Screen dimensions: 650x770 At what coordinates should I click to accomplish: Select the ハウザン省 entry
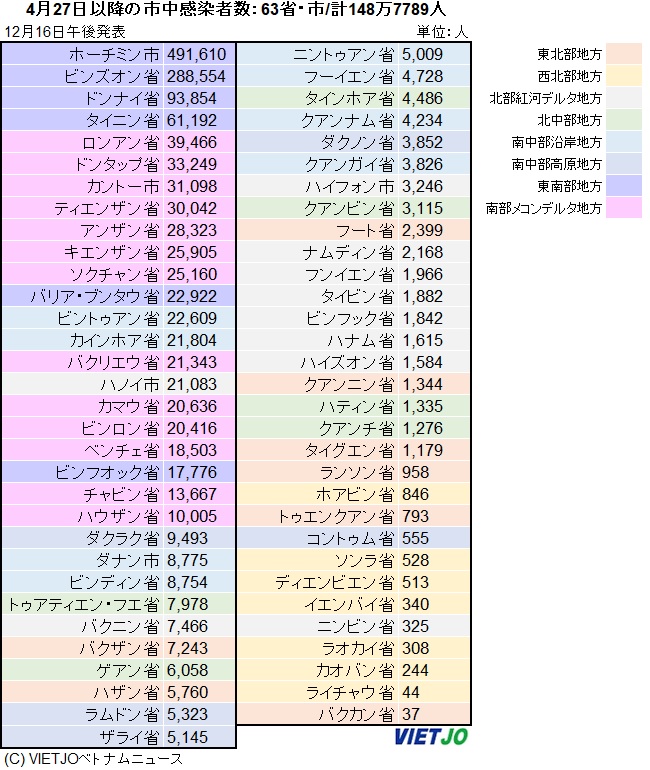tap(118, 517)
